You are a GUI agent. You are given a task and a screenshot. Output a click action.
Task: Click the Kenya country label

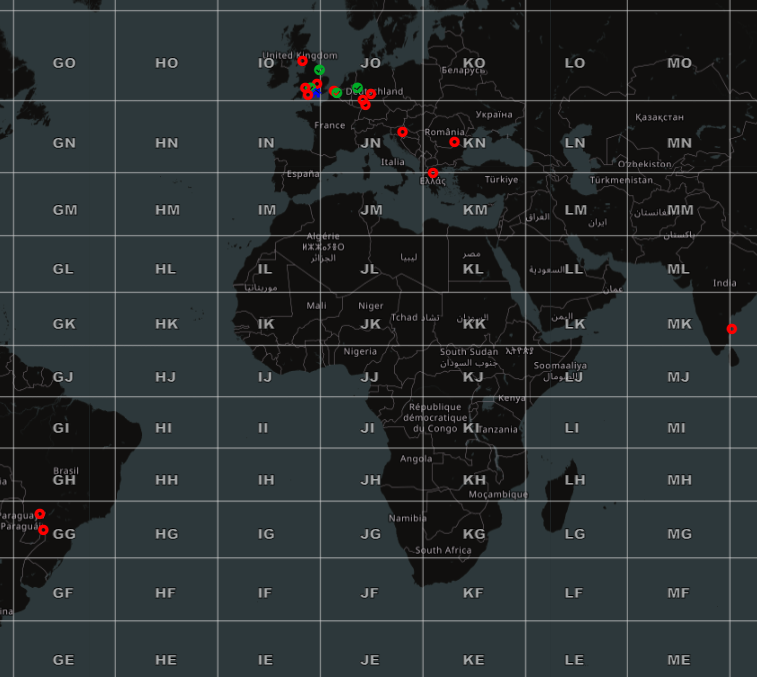pyautogui.click(x=512, y=398)
